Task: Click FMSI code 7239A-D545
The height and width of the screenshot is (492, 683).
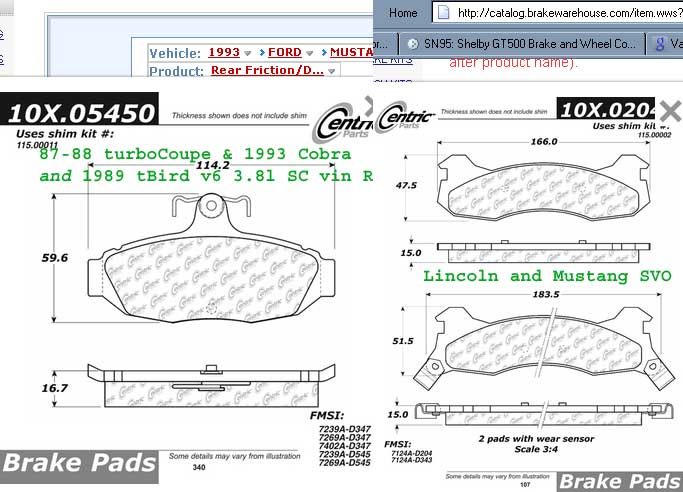Action: pos(345,454)
